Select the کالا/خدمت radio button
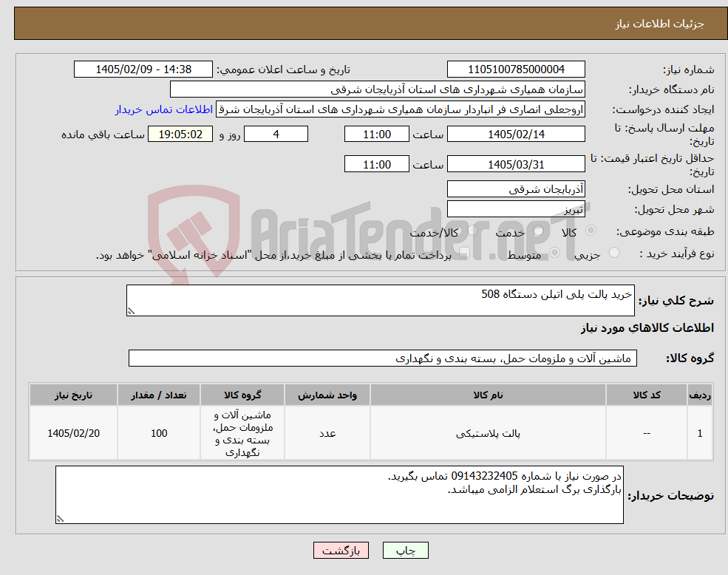Image resolution: width=728 pixels, height=575 pixels. click(472, 231)
